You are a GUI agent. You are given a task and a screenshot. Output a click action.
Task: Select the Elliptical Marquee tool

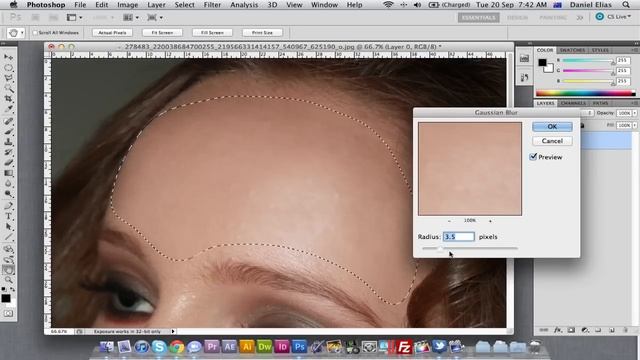coord(8,67)
